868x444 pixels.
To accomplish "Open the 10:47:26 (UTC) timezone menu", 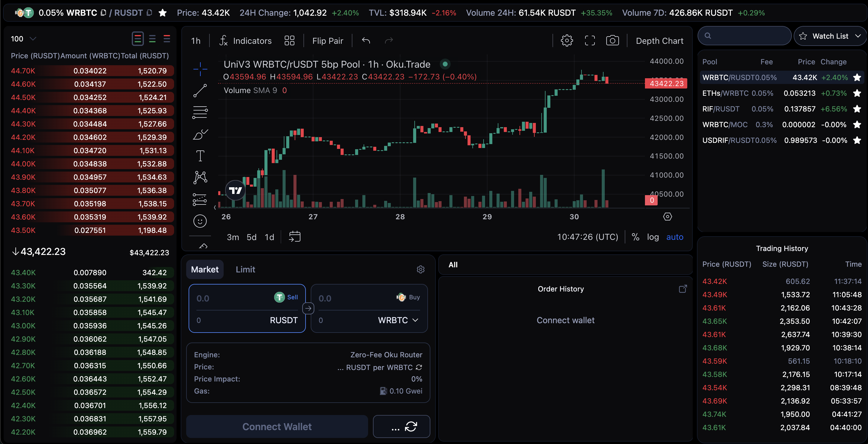I will click(588, 237).
